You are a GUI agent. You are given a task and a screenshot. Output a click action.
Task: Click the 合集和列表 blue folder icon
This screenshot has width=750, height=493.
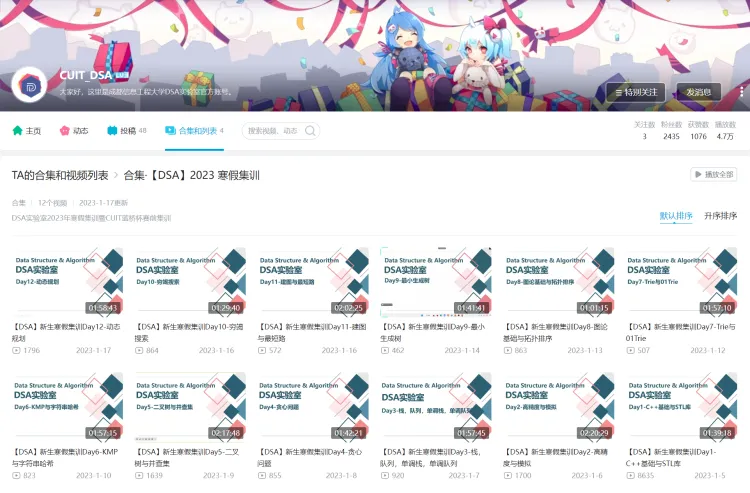[x=170, y=131]
